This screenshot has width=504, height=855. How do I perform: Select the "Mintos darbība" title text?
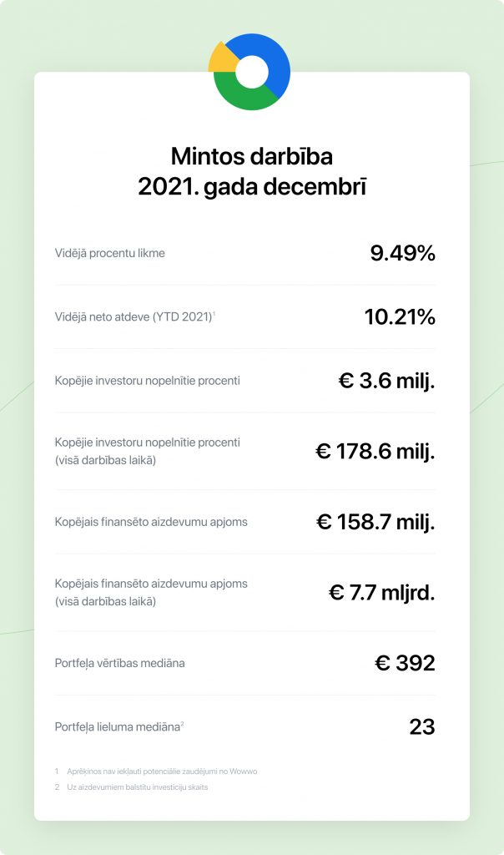(251, 156)
